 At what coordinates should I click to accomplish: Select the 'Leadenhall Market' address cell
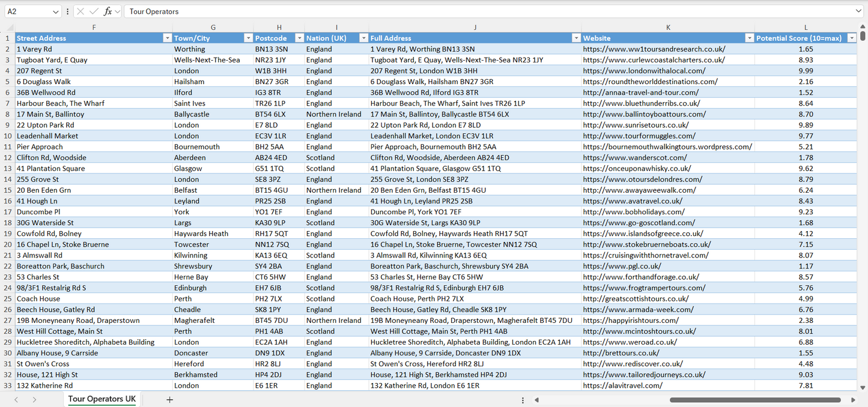click(94, 136)
